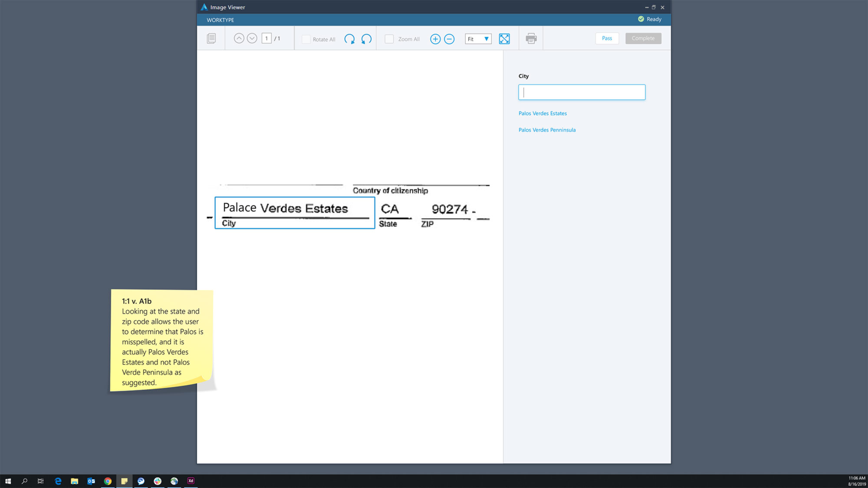Zoom in with the plus icon

click(x=435, y=39)
